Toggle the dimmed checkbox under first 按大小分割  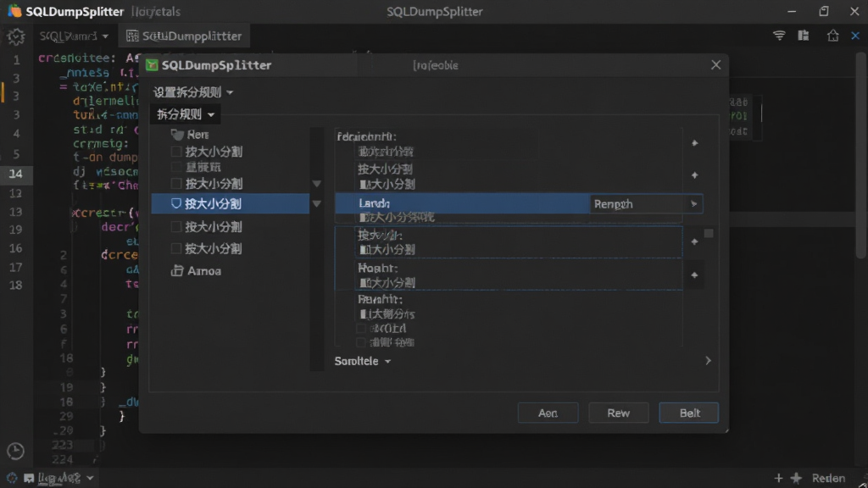176,167
